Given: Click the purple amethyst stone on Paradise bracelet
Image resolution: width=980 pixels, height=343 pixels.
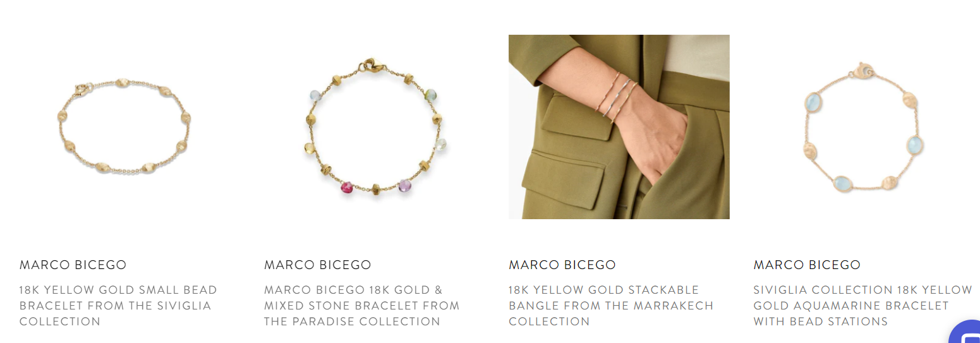Looking at the screenshot, I should click(x=405, y=185).
